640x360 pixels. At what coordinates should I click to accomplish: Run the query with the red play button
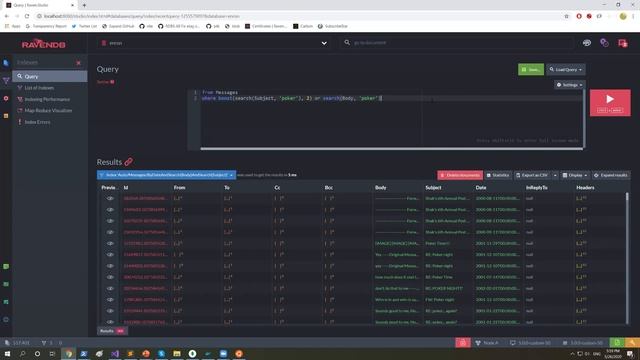[x=610, y=102]
